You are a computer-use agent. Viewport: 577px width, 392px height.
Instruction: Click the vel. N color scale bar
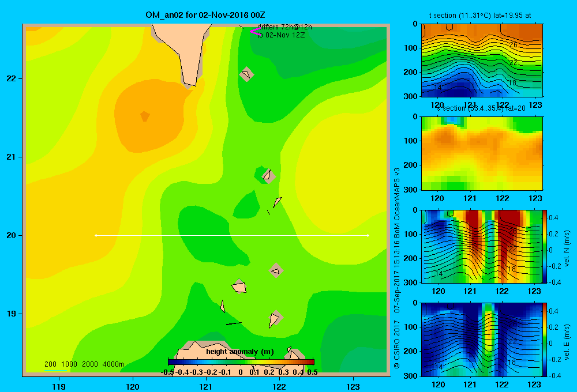(545, 246)
